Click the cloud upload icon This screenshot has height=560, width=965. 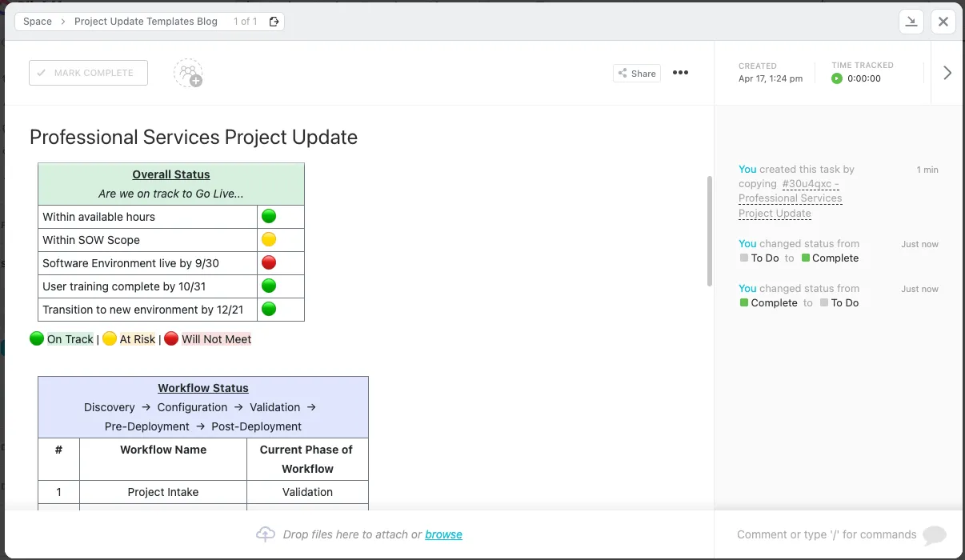266,534
